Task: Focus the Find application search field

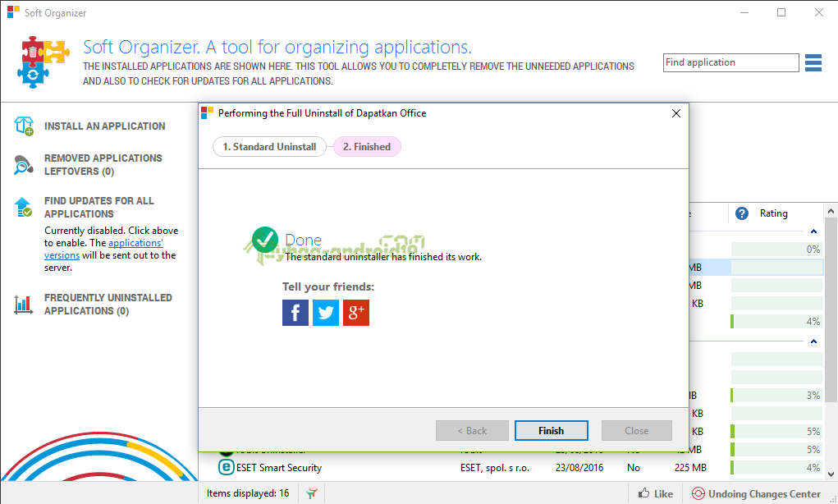Action: pyautogui.click(x=730, y=62)
